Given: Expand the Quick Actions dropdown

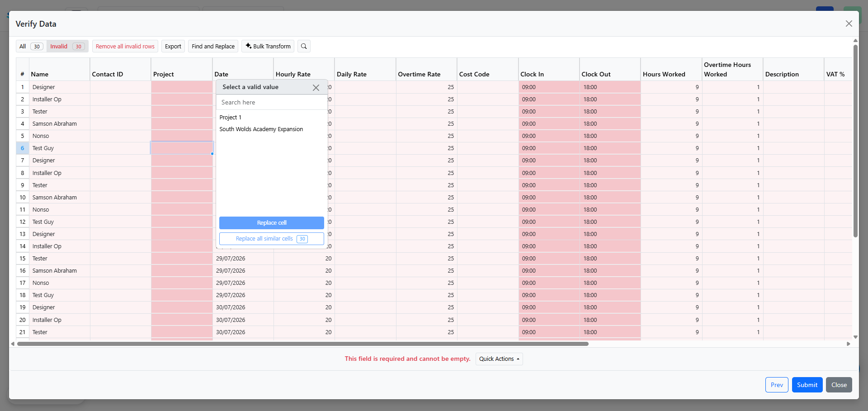Looking at the screenshot, I should click(x=499, y=359).
